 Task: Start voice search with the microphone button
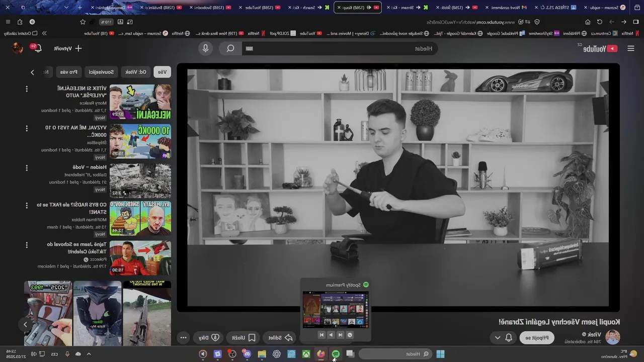[205, 48]
